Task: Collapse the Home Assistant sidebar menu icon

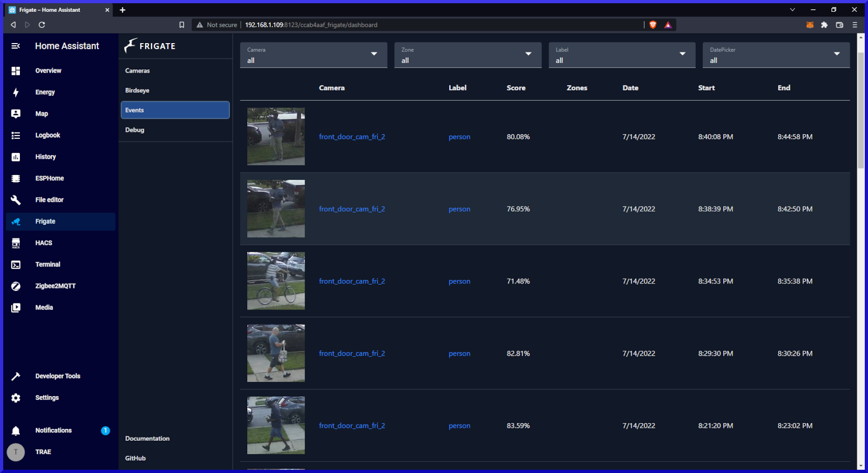Action: click(16, 46)
